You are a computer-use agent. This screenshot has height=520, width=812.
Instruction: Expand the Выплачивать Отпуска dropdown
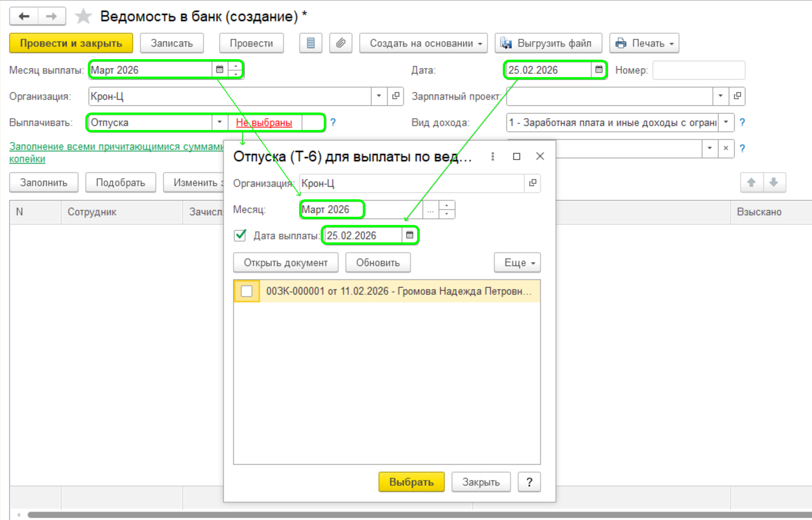[x=220, y=123]
